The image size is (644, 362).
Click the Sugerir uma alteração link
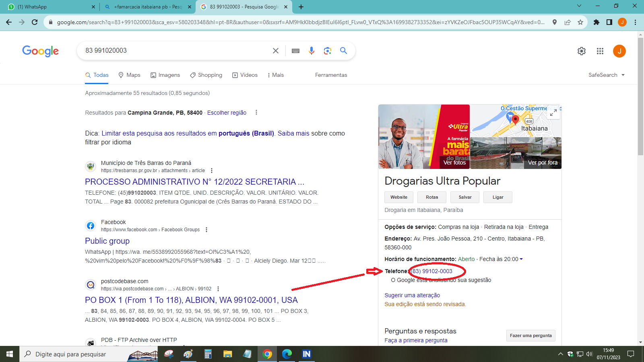pos(412,295)
